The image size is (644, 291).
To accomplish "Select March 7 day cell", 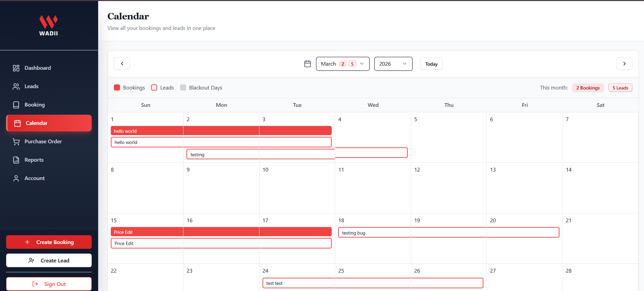I will [600, 137].
